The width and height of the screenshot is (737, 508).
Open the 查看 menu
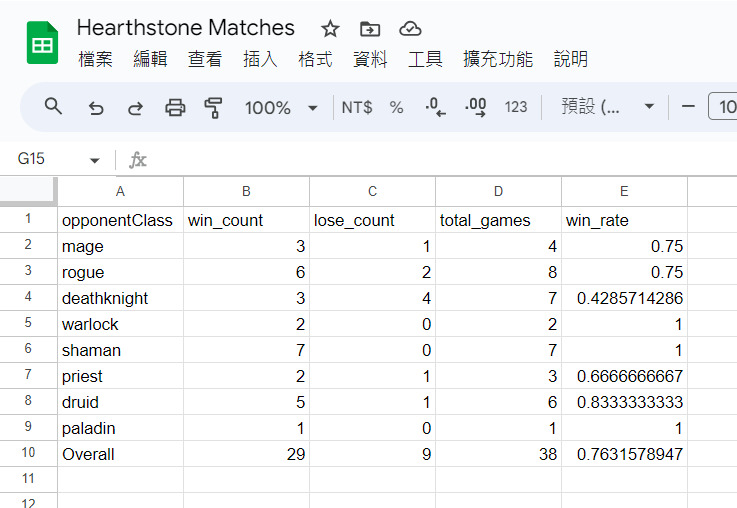[x=205, y=60]
